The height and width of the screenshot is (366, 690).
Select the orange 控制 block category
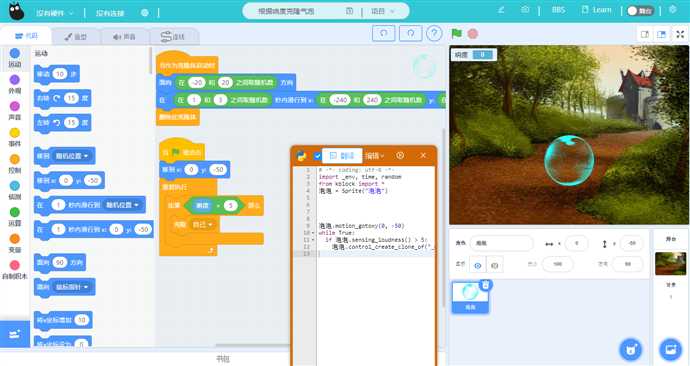pyautogui.click(x=15, y=164)
